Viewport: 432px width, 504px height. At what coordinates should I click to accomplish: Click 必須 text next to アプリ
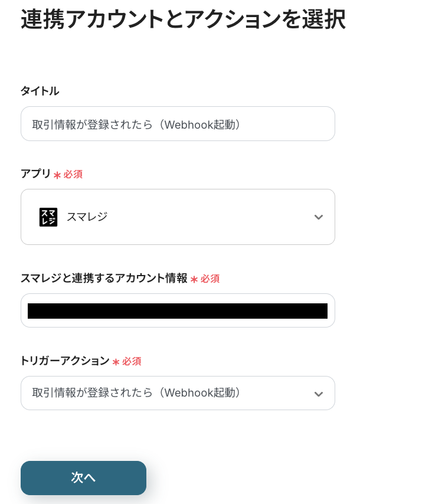point(73,175)
